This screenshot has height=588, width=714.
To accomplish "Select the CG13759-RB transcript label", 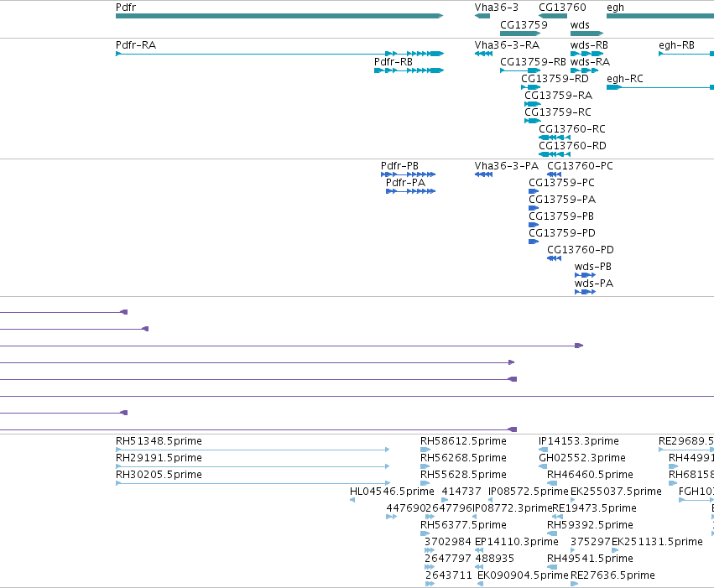I will [533, 62].
